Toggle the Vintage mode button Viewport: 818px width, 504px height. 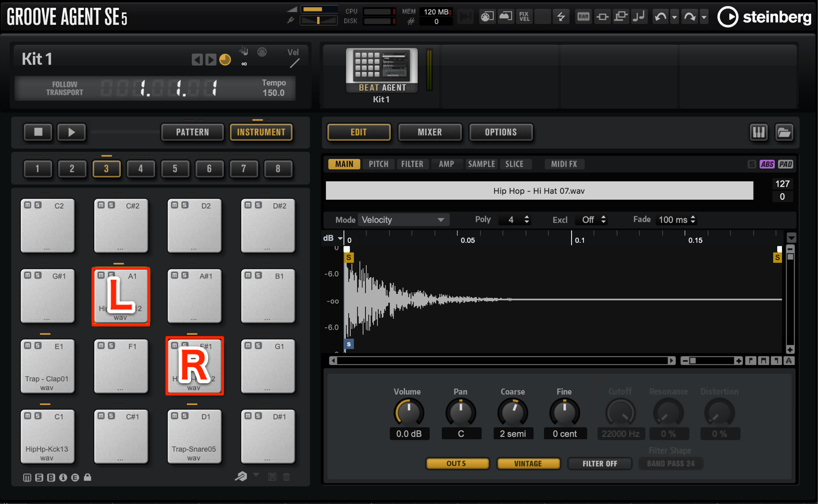tap(528, 464)
